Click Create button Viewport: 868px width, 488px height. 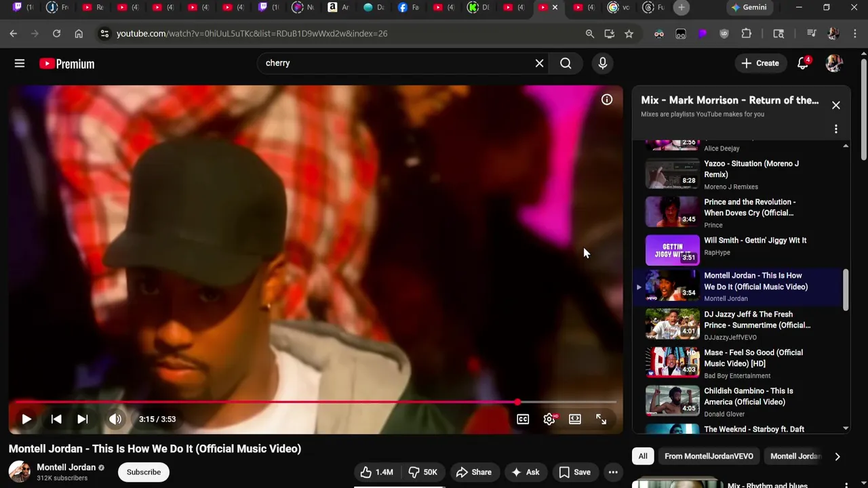pos(760,63)
